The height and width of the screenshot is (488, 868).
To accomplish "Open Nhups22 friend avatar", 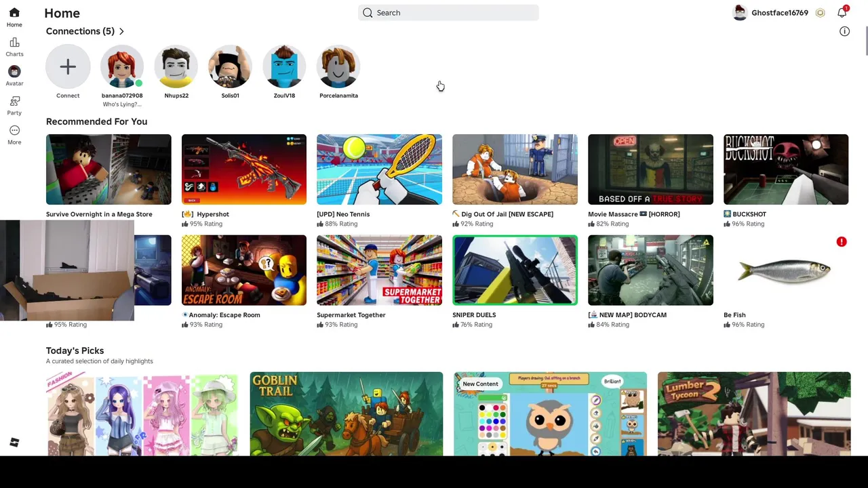I will 176,66.
